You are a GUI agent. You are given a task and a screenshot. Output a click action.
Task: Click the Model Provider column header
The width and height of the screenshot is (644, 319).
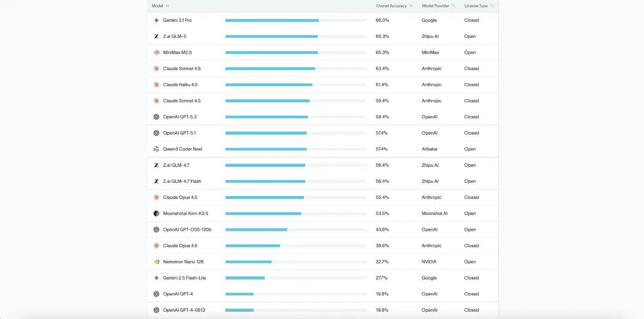coord(435,6)
